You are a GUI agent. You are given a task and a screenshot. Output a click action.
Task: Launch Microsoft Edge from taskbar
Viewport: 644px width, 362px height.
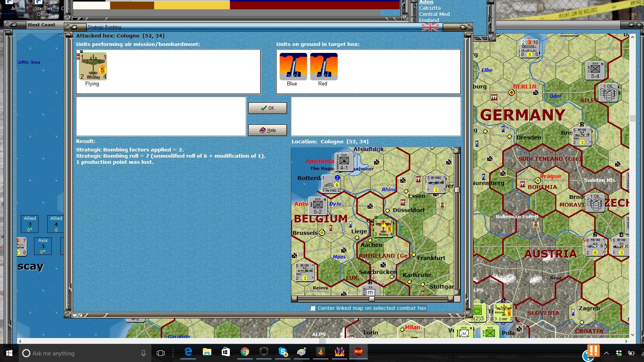(x=188, y=352)
